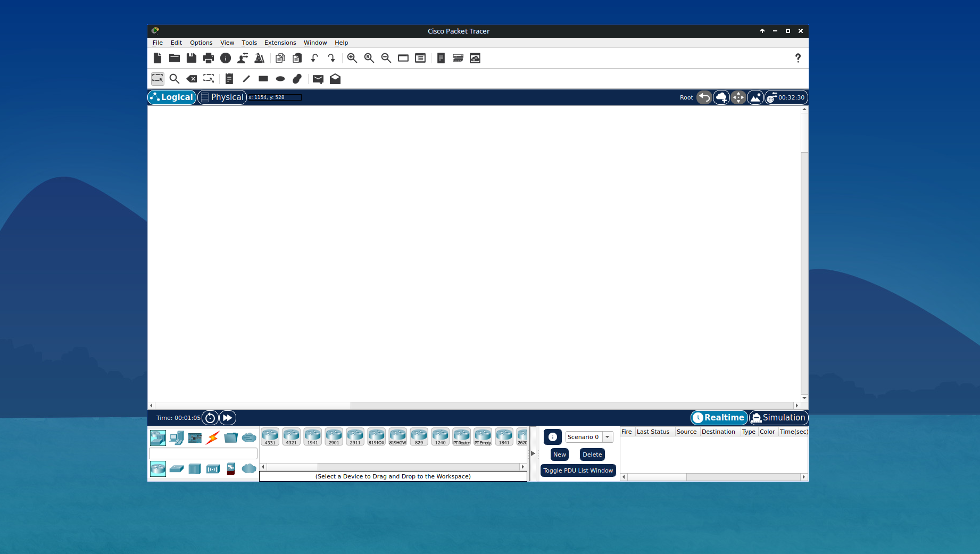Screen dimensions: 980x554
Task: Add a Simple PDU envelope
Action: (318, 79)
